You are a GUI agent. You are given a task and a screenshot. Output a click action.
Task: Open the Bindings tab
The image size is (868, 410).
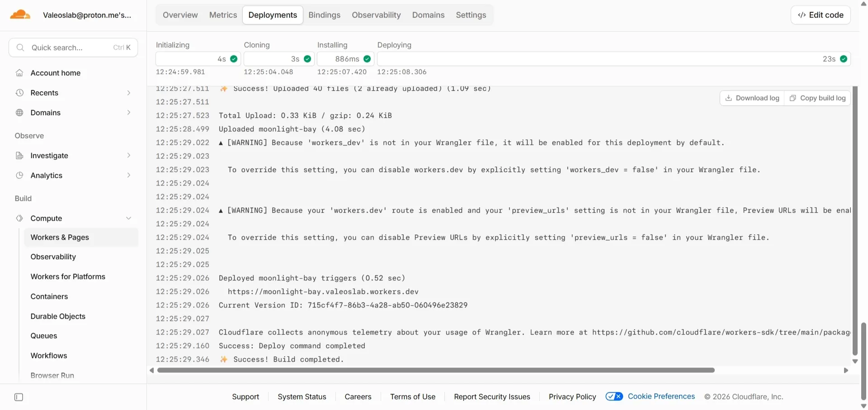(324, 15)
